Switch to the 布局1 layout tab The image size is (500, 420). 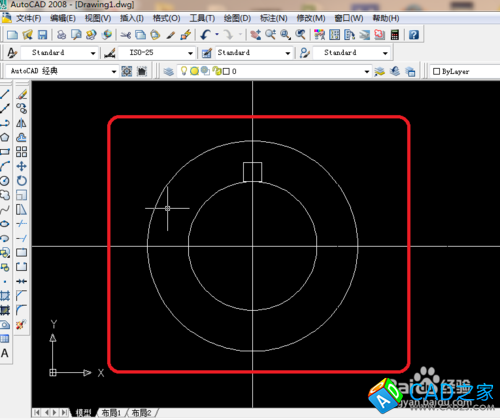[111, 413]
